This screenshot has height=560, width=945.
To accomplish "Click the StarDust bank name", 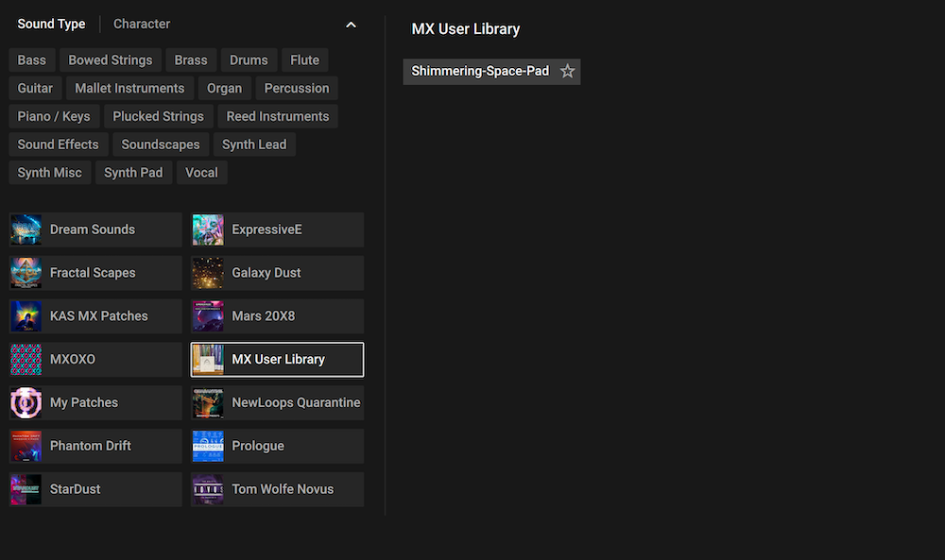I will [76, 489].
